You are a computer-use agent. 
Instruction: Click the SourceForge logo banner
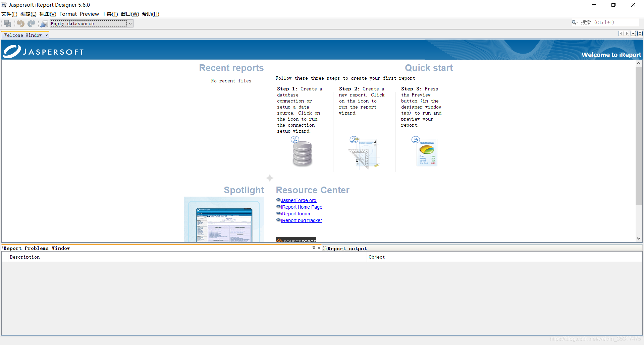coord(296,240)
